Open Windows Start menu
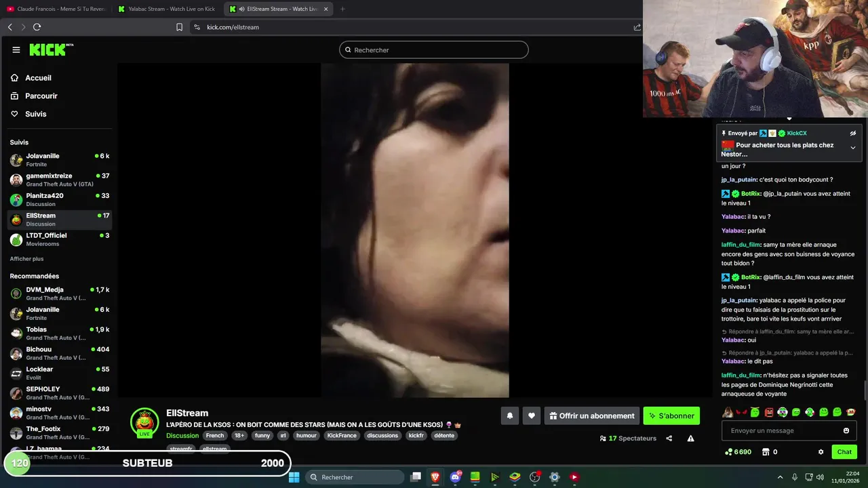This screenshot has width=868, height=488. tap(294, 477)
